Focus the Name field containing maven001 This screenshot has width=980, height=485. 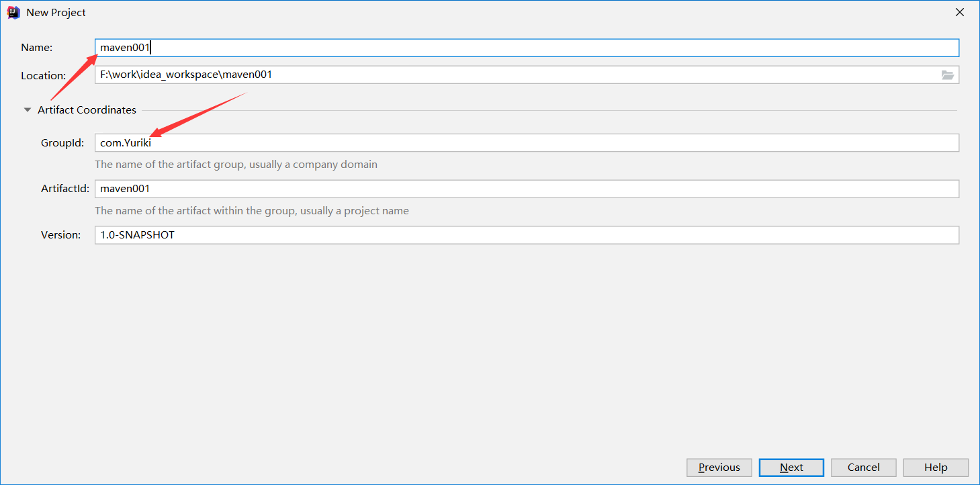[x=527, y=48]
